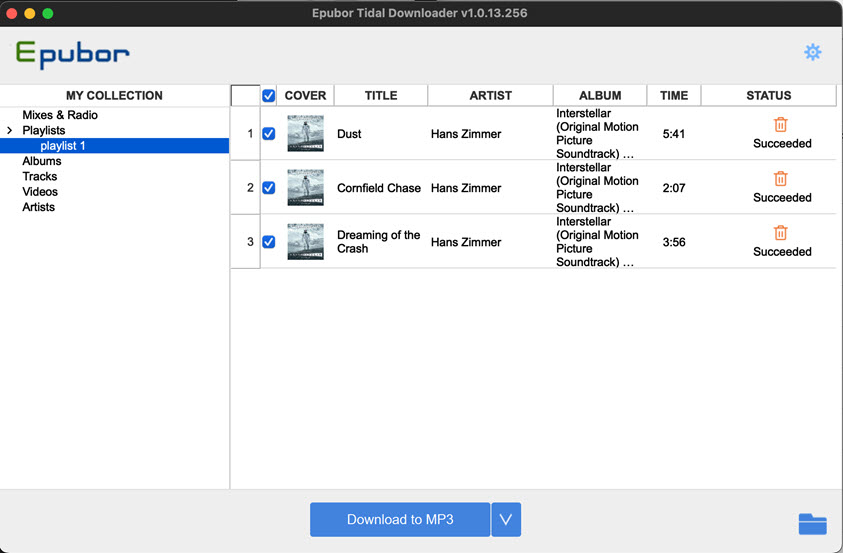Screen dimensions: 843x553
Task: Uncheck the Cornfield Chase checkbox
Action: (268, 188)
